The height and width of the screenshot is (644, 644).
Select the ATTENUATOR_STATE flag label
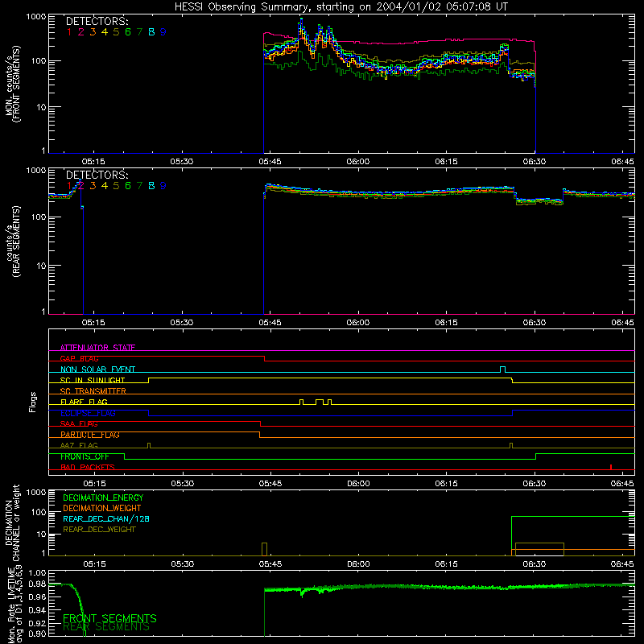[x=97, y=348]
